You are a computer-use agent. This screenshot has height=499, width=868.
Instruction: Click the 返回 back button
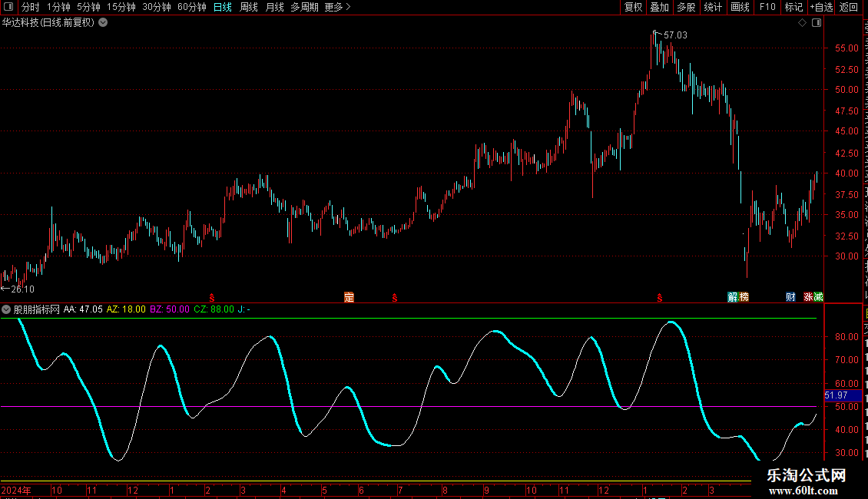pyautogui.click(x=849, y=7)
